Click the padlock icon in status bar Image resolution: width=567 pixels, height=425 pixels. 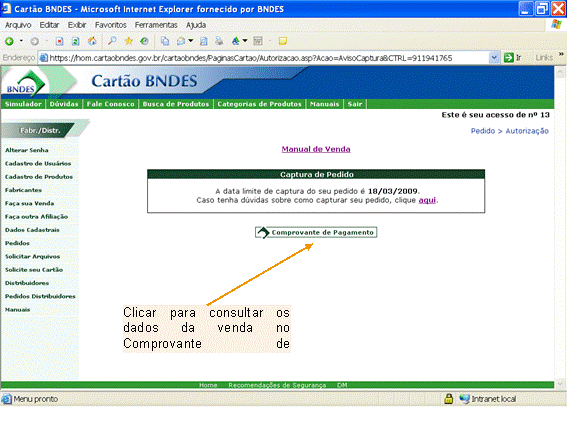coord(448,399)
